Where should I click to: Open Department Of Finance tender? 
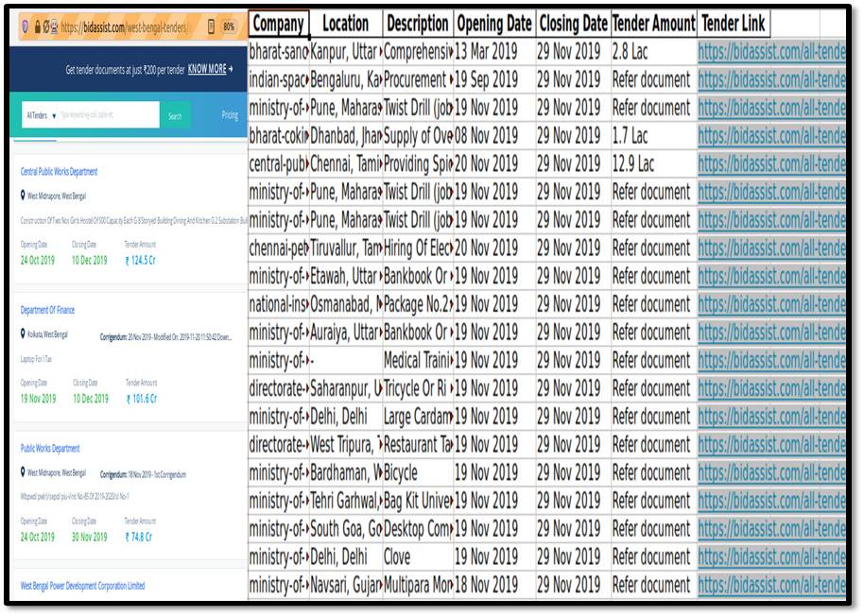47,310
